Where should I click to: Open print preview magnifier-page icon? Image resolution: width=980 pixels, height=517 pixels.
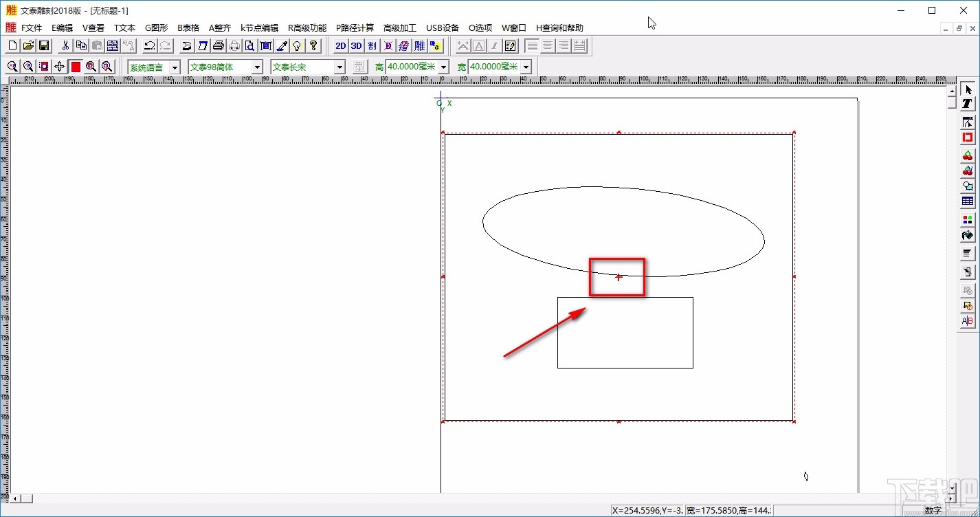click(x=250, y=46)
